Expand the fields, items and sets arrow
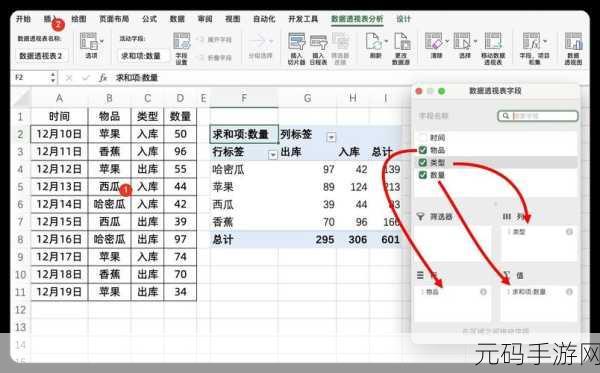This screenshot has height=373, width=600. pyautogui.click(x=545, y=41)
